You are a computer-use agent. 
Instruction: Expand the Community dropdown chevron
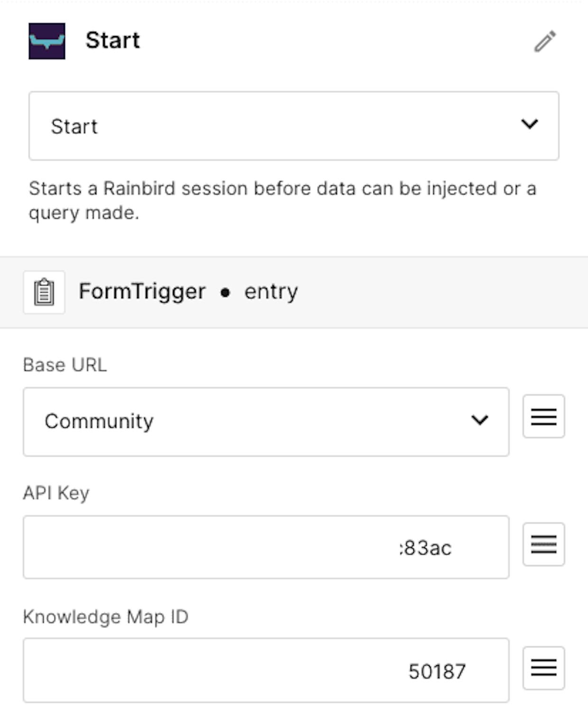(x=479, y=420)
